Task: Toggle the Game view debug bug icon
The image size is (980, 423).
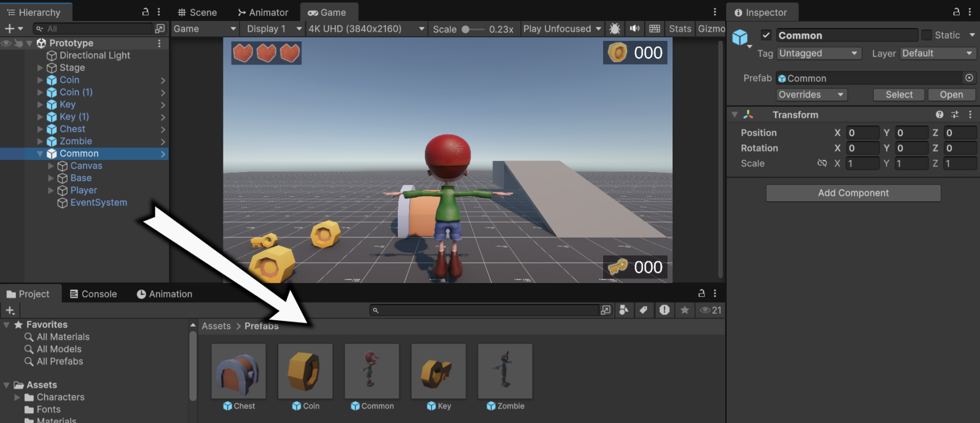Action: (x=614, y=29)
